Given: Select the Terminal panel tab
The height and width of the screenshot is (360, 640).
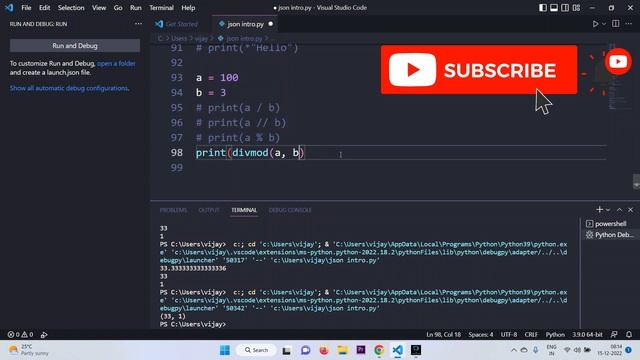Looking at the screenshot, I should pyautogui.click(x=244, y=210).
